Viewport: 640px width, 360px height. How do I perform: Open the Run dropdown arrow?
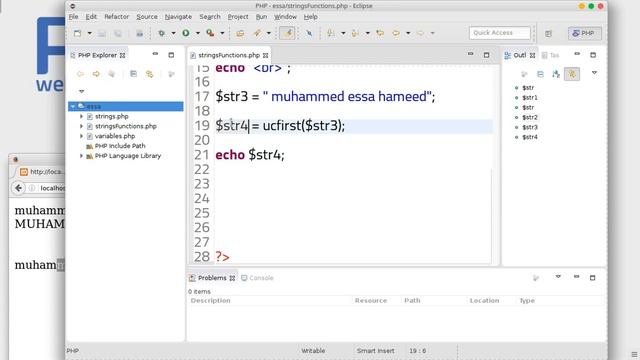click(x=198, y=33)
